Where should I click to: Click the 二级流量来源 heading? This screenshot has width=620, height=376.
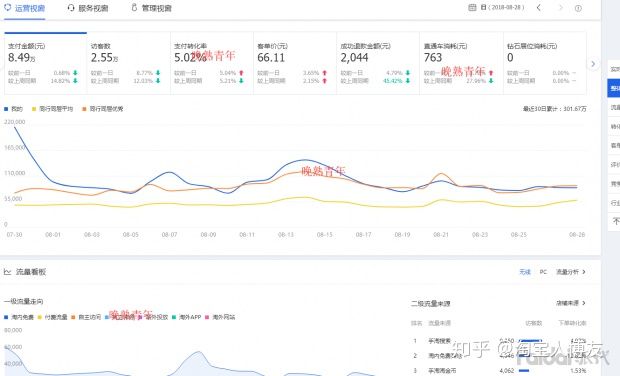431,303
